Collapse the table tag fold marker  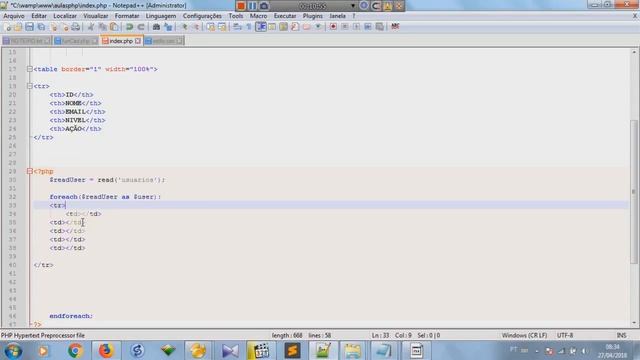pyautogui.click(x=29, y=69)
